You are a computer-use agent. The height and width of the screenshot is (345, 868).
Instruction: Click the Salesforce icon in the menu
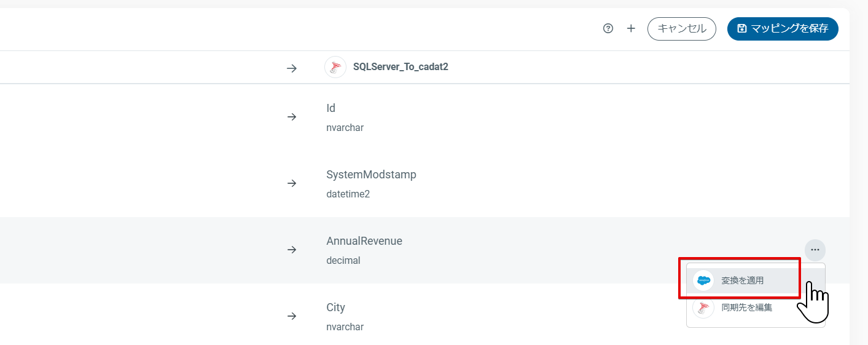[x=703, y=280]
